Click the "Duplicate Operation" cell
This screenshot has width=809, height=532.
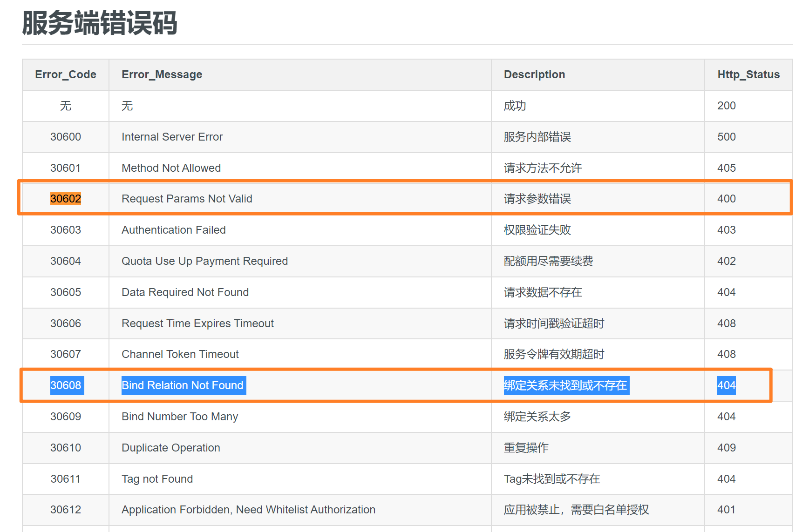[x=170, y=448]
